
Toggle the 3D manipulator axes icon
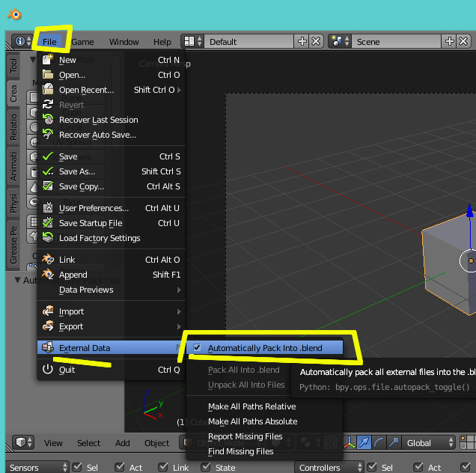(350, 442)
